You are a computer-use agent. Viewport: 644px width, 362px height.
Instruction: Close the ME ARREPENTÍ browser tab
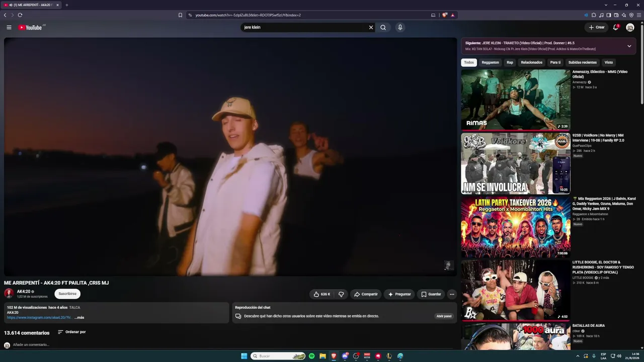tap(57, 5)
